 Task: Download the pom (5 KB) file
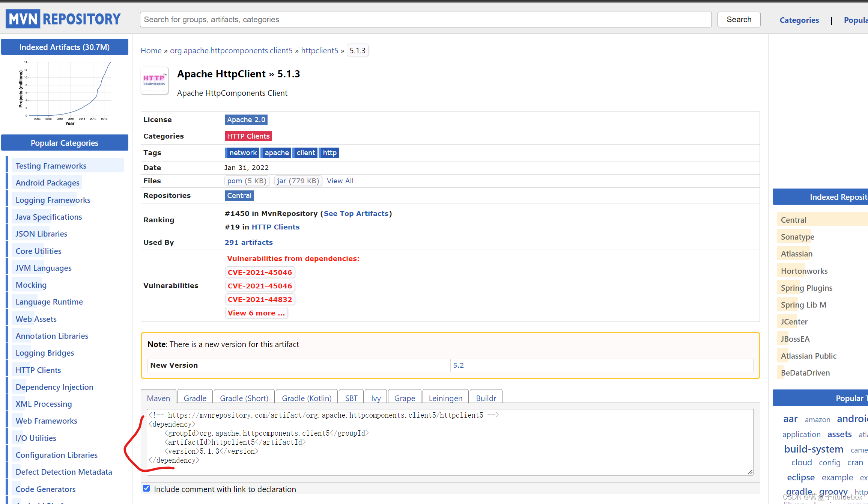pyautogui.click(x=247, y=181)
